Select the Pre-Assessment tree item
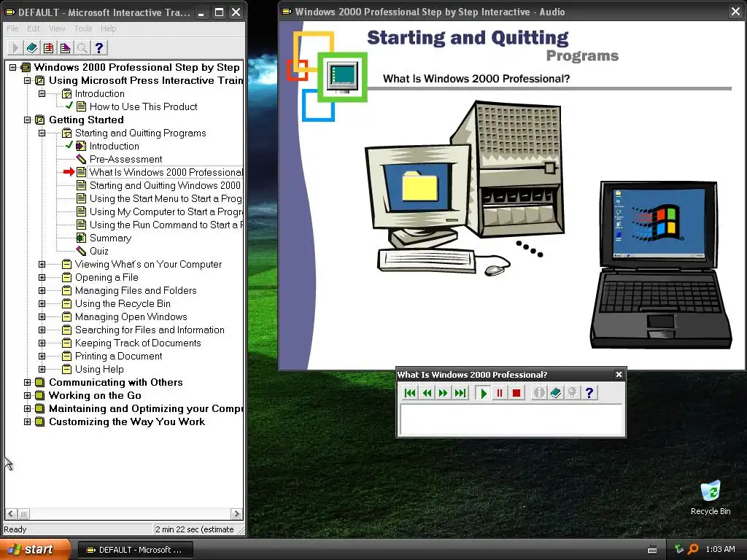Screen dimensions: 747x560 (125, 159)
